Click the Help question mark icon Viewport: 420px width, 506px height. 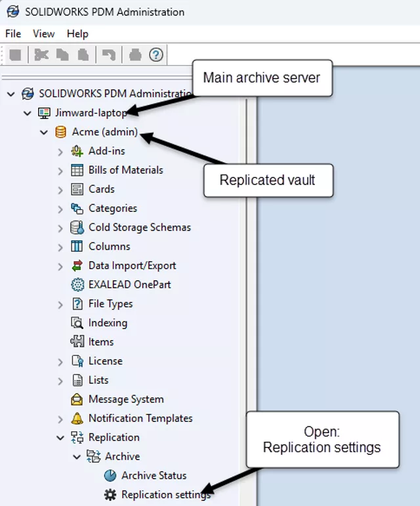tap(156, 55)
